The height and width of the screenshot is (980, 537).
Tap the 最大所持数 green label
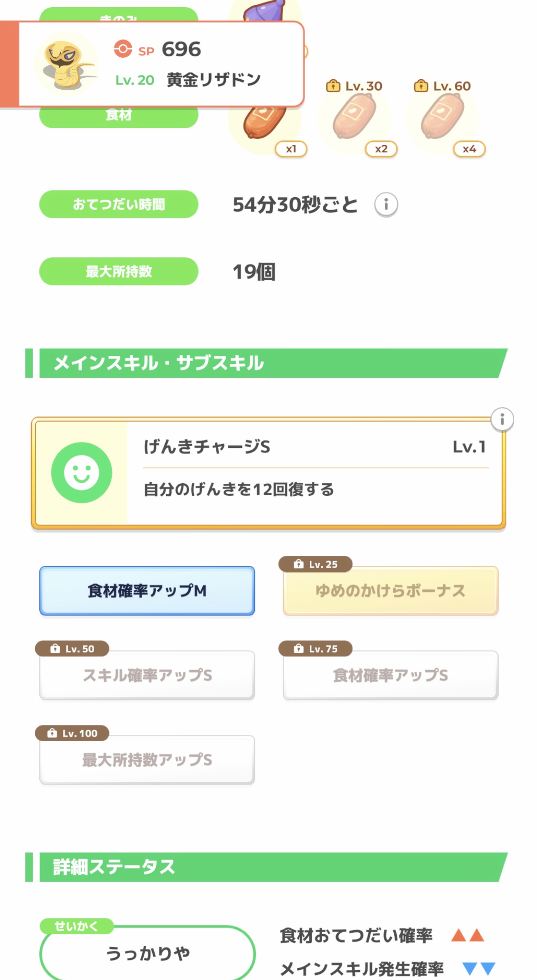[x=118, y=271]
